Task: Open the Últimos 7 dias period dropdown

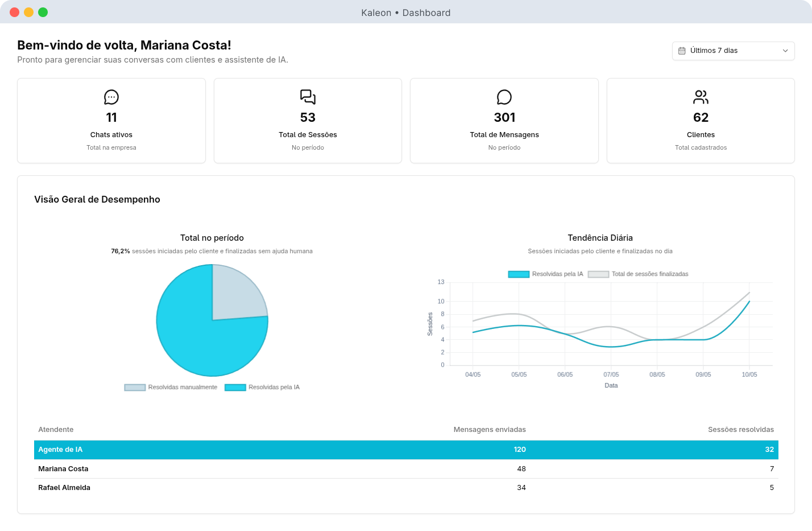Action: point(733,51)
